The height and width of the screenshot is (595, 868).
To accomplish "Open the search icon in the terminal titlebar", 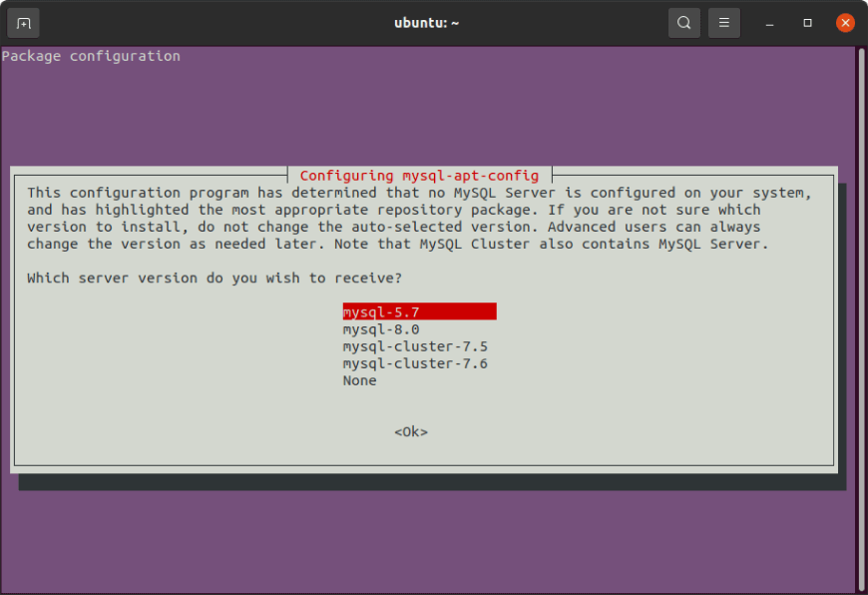I will click(684, 22).
